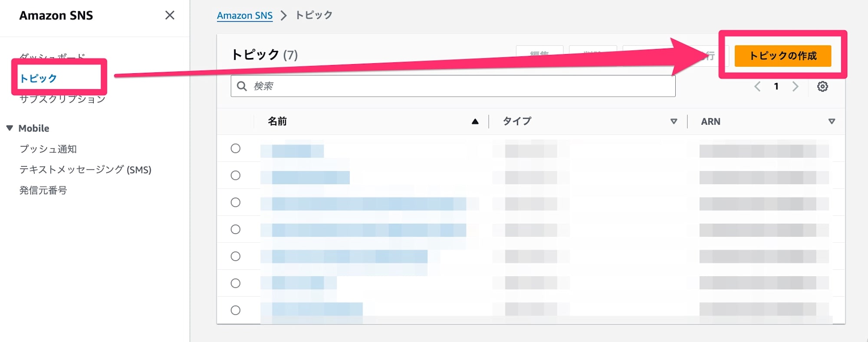Select the second topic row radio button

coord(236,175)
